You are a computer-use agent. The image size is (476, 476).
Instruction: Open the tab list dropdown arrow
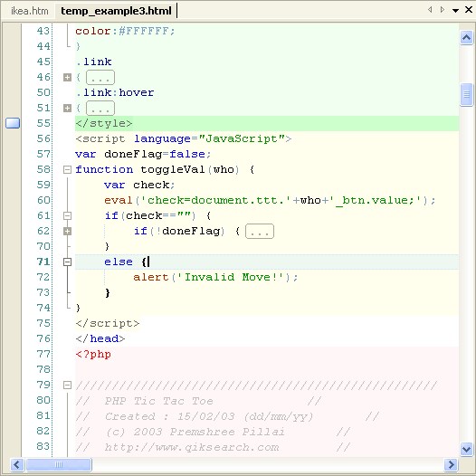point(455,10)
